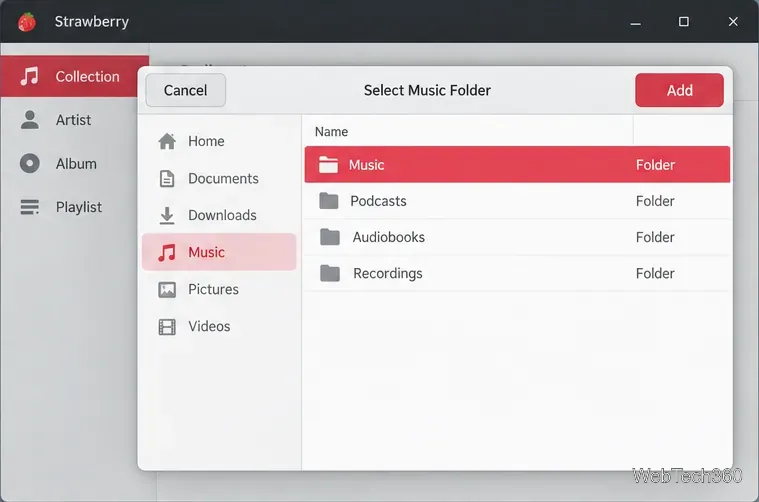The image size is (759, 502).
Task: Click the Music note icon in places sidebar
Action: [x=167, y=253]
